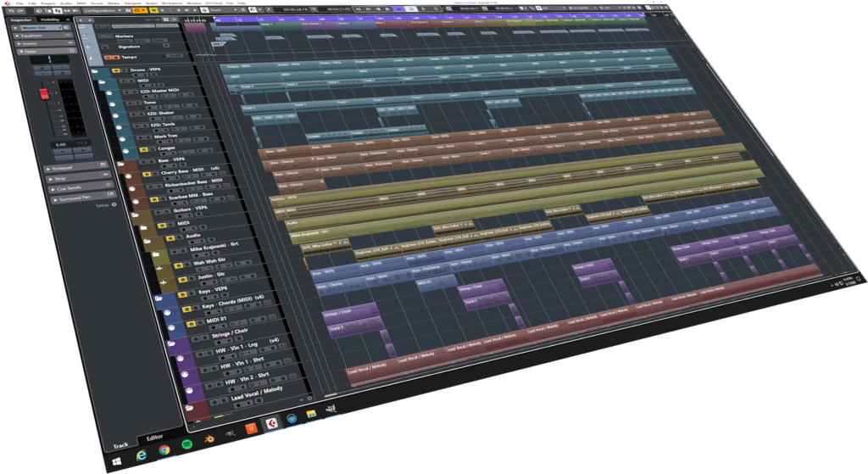Open the Transport menu
The width and height of the screenshot is (868, 474).
coord(132,3)
